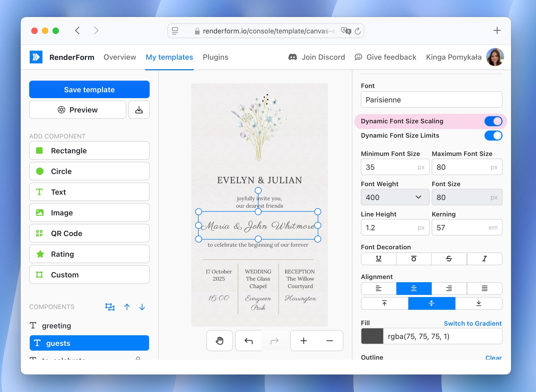Select the hand pan tool
This screenshot has height=392, width=536.
click(x=220, y=341)
